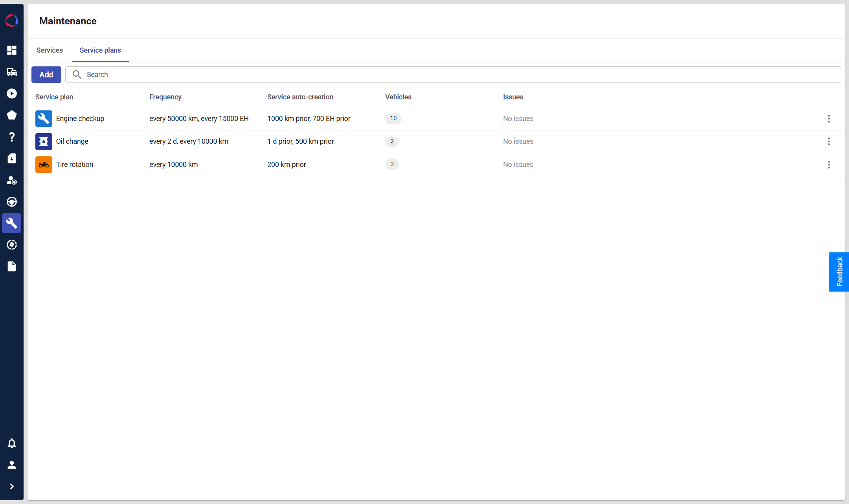Image resolution: width=849 pixels, height=504 pixels.
Task: Open the play circle icon in the sidebar
Action: (x=12, y=93)
